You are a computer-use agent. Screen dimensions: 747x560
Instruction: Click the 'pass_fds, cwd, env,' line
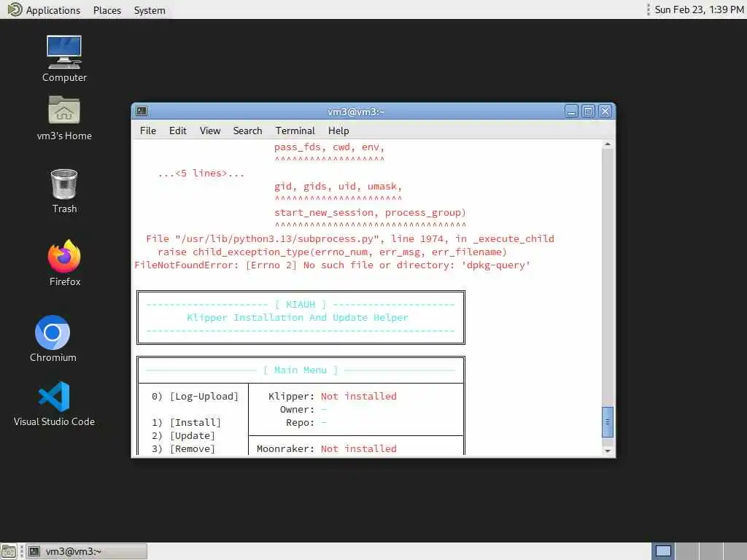329,147
